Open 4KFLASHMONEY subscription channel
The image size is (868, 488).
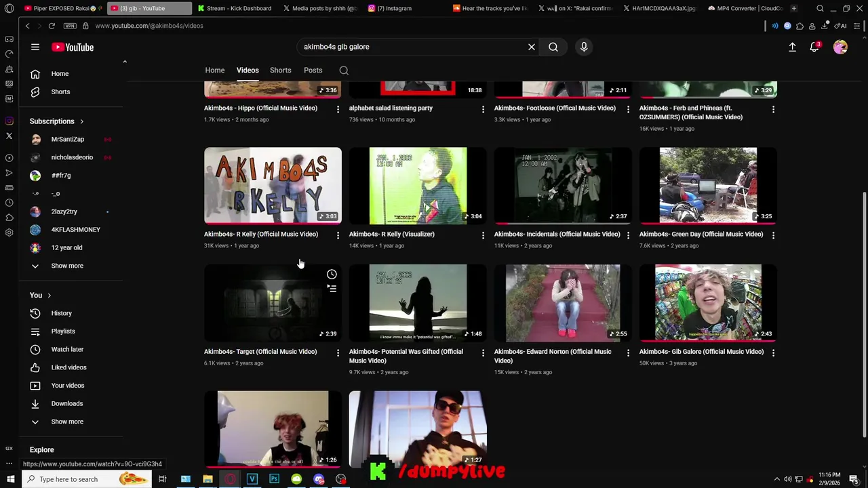(x=75, y=230)
